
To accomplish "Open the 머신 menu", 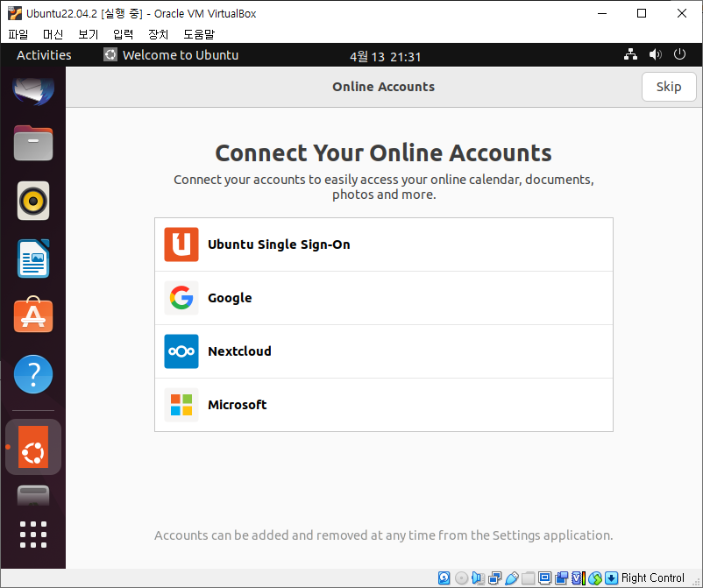I will tap(53, 34).
